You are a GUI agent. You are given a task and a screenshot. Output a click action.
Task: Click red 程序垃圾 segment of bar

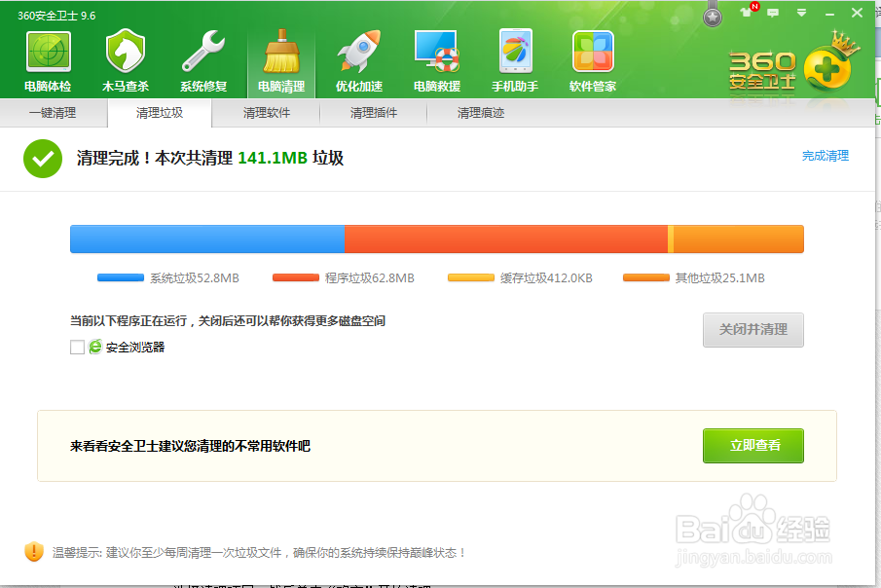[x=505, y=239]
